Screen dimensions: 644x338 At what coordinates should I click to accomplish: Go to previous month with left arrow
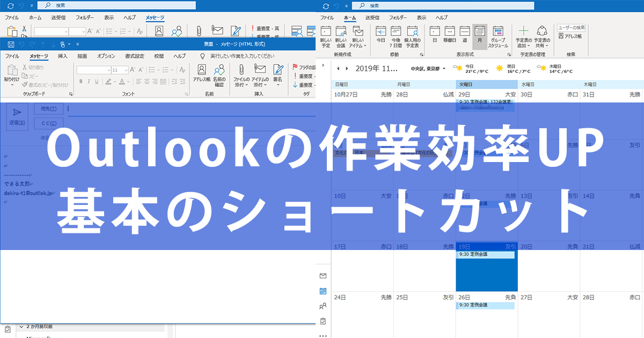[338, 69]
